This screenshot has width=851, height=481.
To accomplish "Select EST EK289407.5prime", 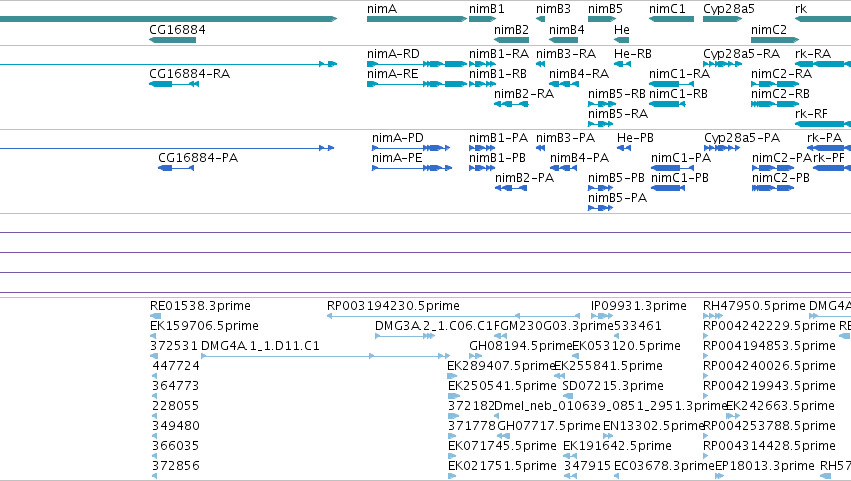I will point(452,376).
